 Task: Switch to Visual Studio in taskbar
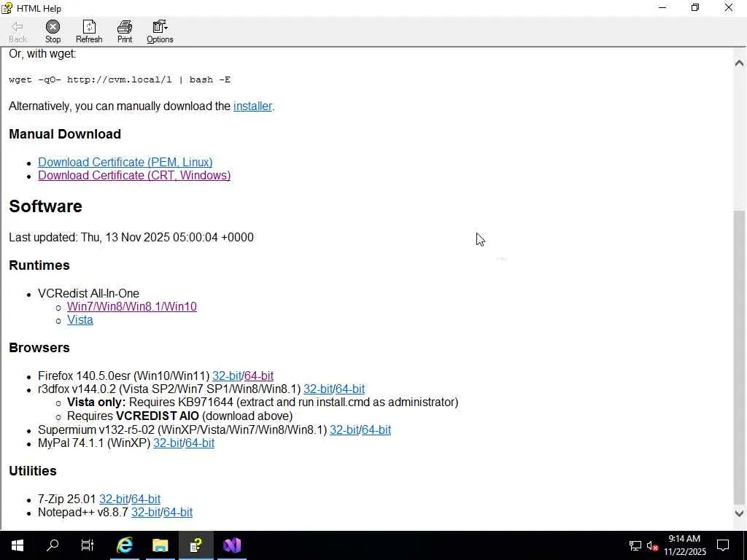pyautogui.click(x=232, y=545)
